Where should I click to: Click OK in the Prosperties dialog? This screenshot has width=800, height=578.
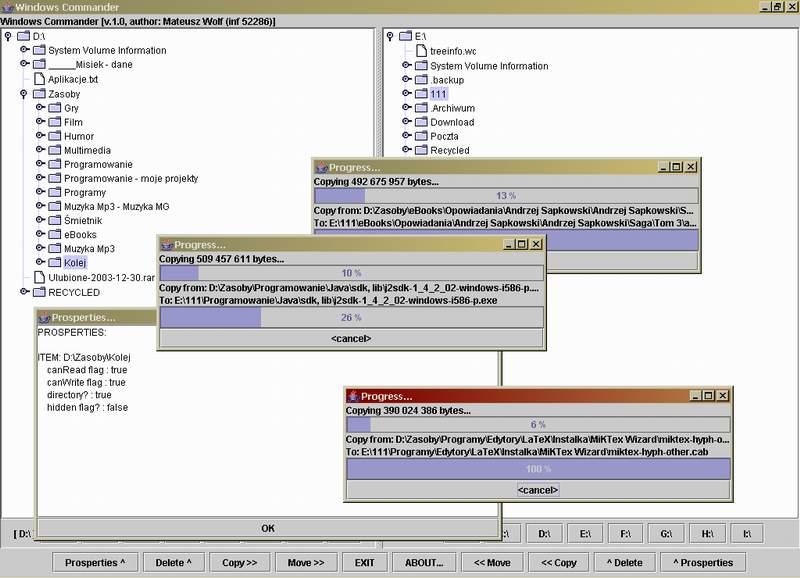[268, 529]
